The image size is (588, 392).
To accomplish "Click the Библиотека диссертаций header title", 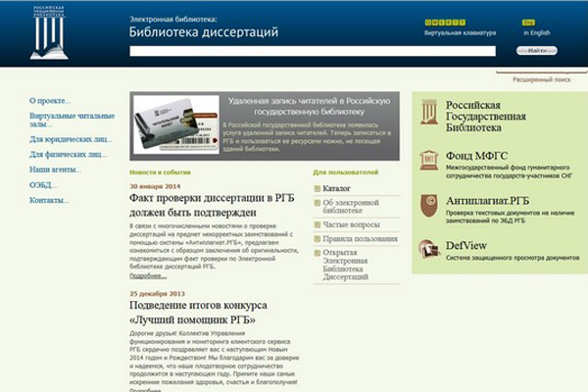I will pyautogui.click(x=204, y=32).
